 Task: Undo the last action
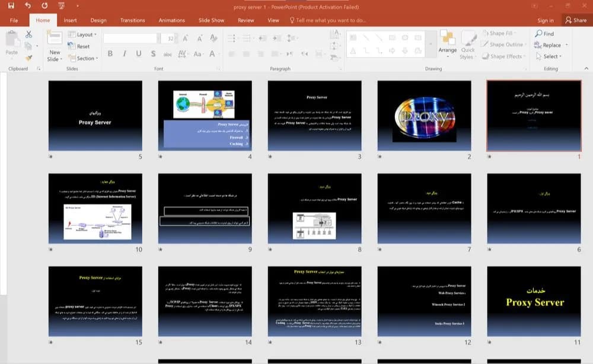(28, 6)
